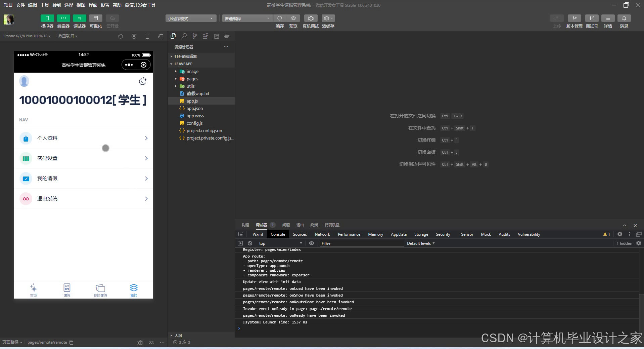Open config.js in the file tree
Image resolution: width=644 pixels, height=349 pixels.
[x=201, y=123]
